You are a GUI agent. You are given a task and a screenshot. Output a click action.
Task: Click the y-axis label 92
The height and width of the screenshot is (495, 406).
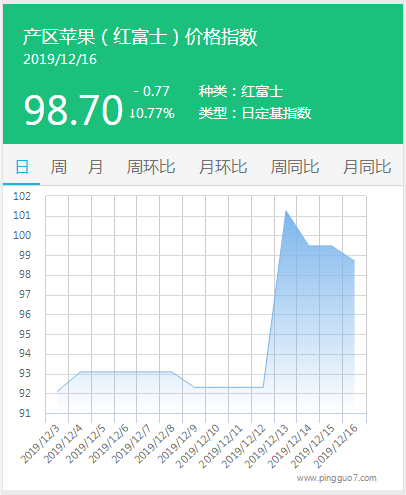click(25, 393)
